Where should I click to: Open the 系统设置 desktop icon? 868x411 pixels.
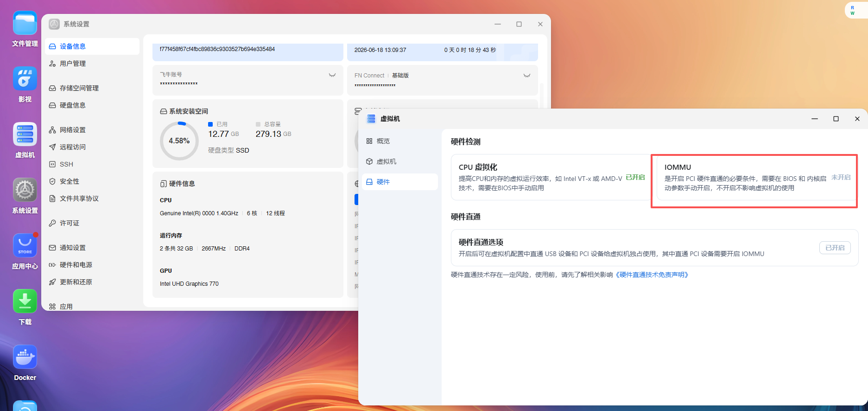click(25, 190)
